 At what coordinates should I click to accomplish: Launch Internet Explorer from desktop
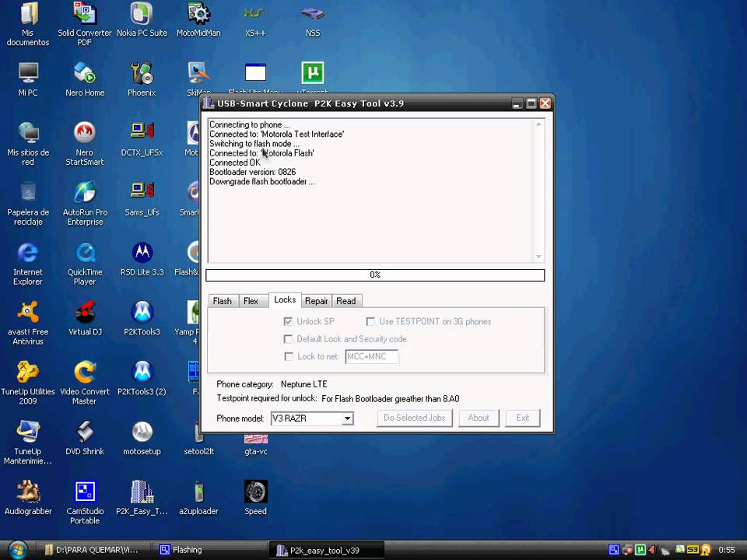tap(28, 264)
